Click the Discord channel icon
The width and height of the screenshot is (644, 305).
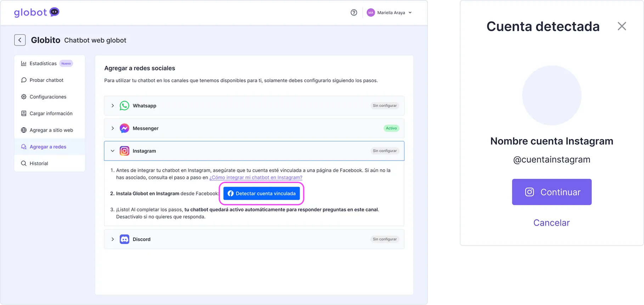pyautogui.click(x=124, y=239)
